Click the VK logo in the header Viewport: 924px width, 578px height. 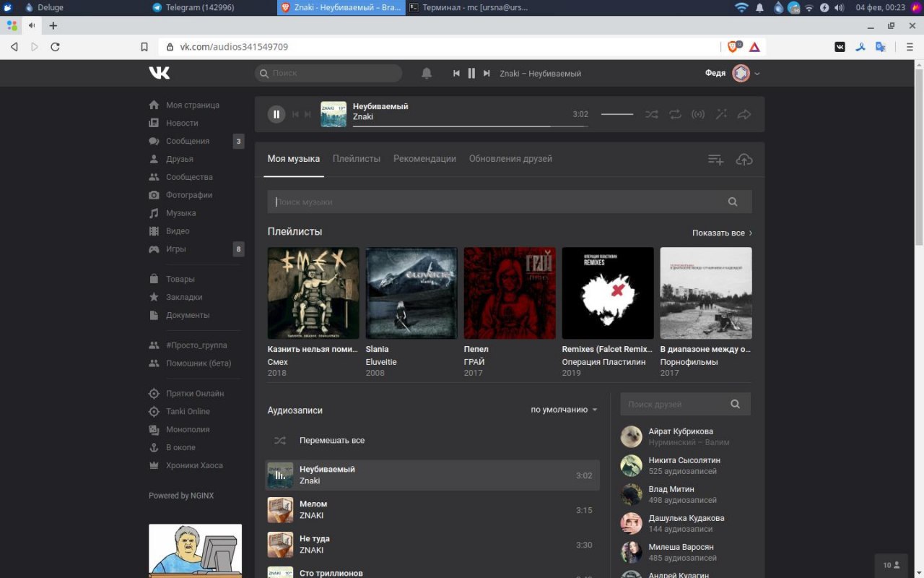pyautogui.click(x=160, y=73)
